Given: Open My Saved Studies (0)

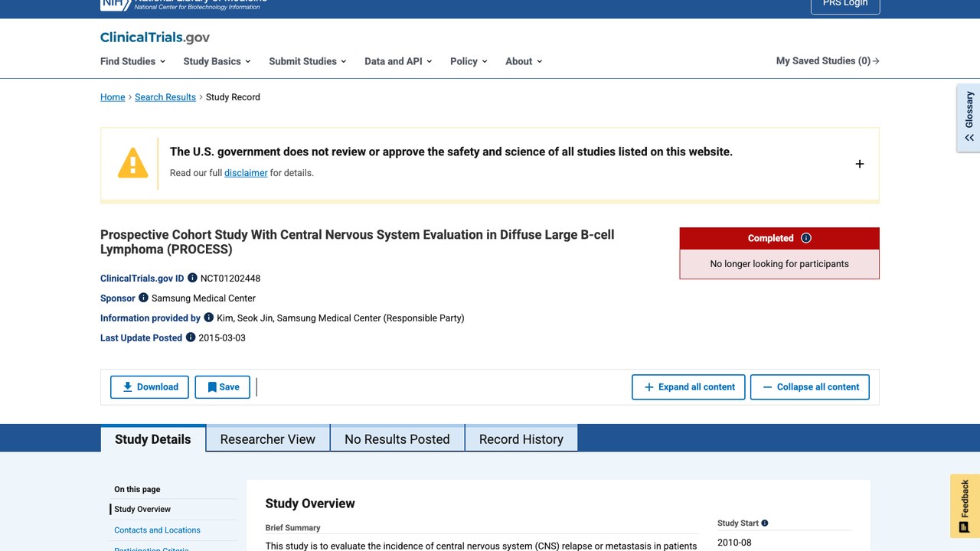Looking at the screenshot, I should pyautogui.click(x=828, y=61).
